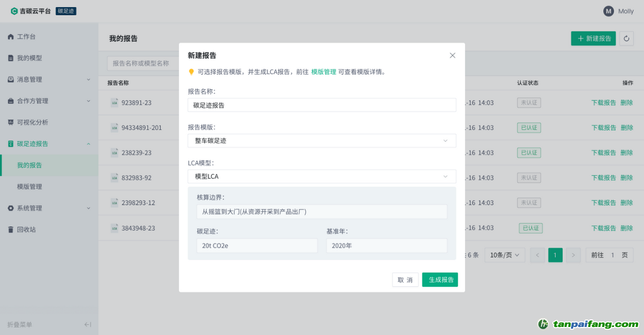
Task: Delete report row 832983-92
Action: [627, 177]
